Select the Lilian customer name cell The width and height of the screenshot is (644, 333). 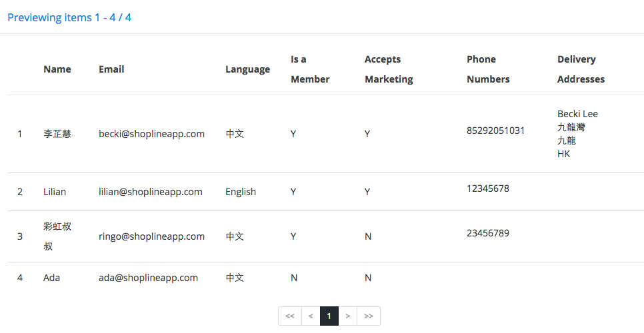(55, 192)
